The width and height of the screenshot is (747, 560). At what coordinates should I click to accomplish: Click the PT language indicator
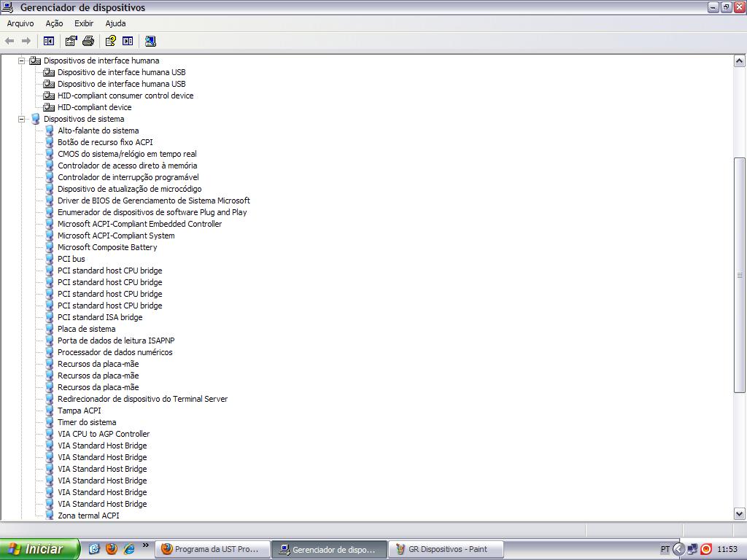point(665,550)
